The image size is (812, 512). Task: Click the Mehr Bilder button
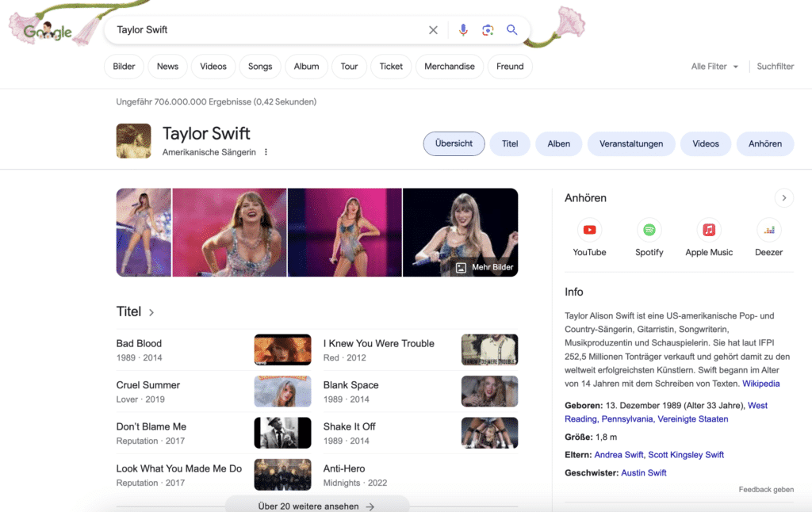click(x=485, y=267)
